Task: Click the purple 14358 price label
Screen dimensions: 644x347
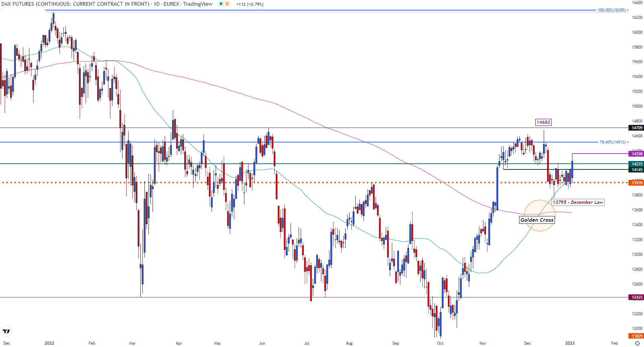Action: (637, 154)
